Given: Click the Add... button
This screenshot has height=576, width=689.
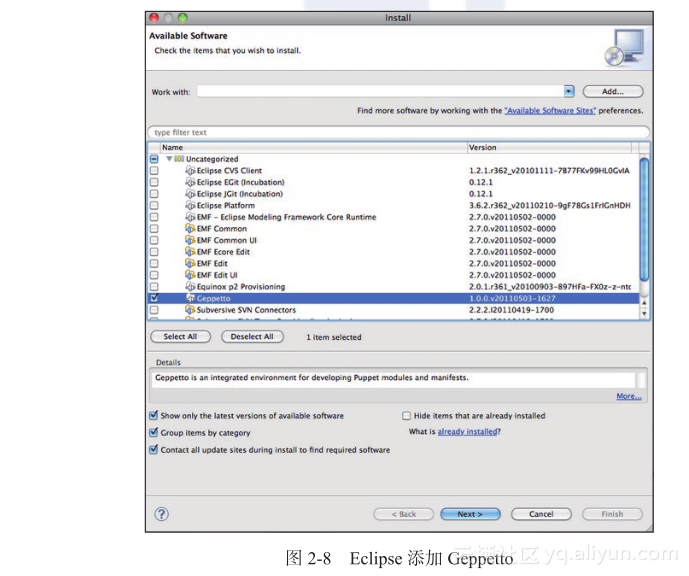Looking at the screenshot, I should click(x=613, y=91).
